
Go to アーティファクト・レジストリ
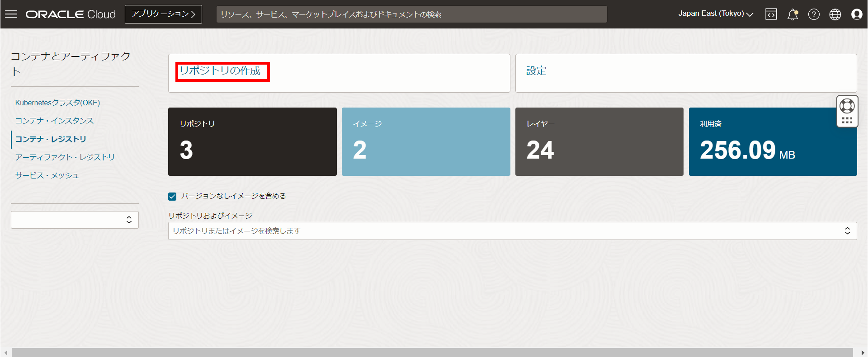[65, 157]
